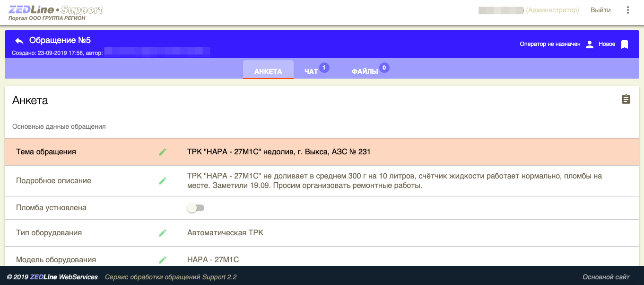Click the operator person icon
Viewport: 644px width, 285px height.
click(589, 44)
